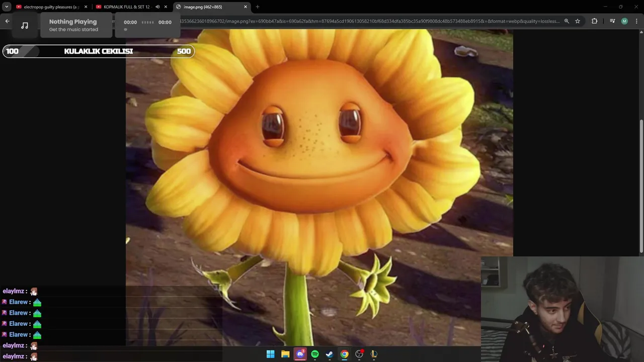Click the music note icon in overlay

click(25, 25)
